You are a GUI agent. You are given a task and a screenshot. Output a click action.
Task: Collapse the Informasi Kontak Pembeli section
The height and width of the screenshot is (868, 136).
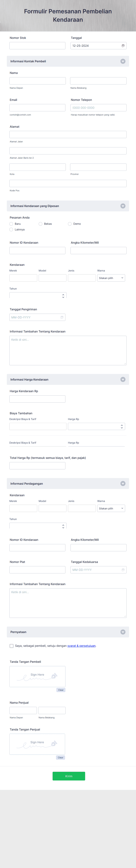click(x=123, y=61)
